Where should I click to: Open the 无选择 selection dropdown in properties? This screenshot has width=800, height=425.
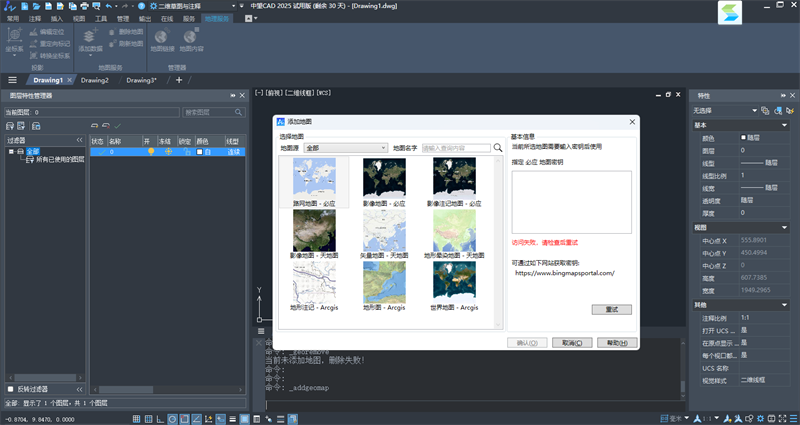click(x=724, y=110)
